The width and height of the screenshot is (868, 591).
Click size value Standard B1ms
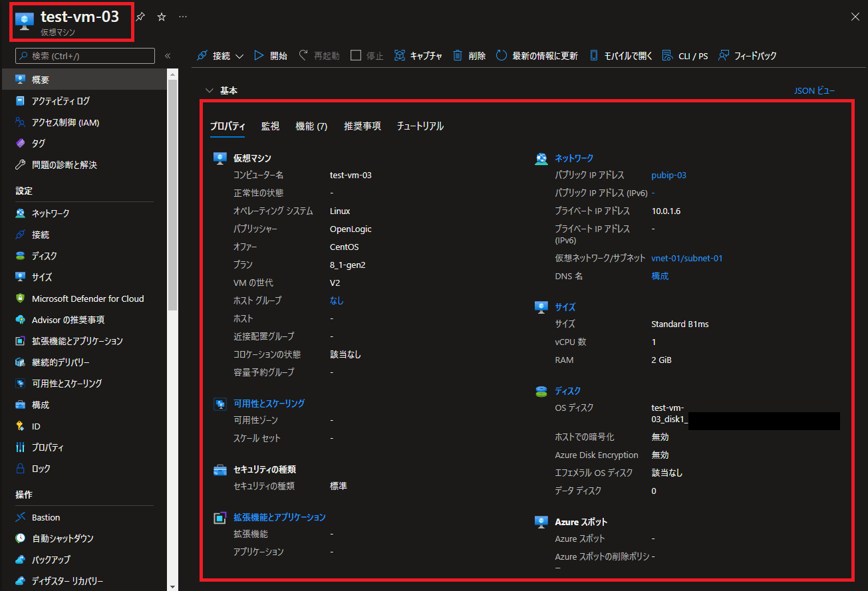(x=680, y=324)
